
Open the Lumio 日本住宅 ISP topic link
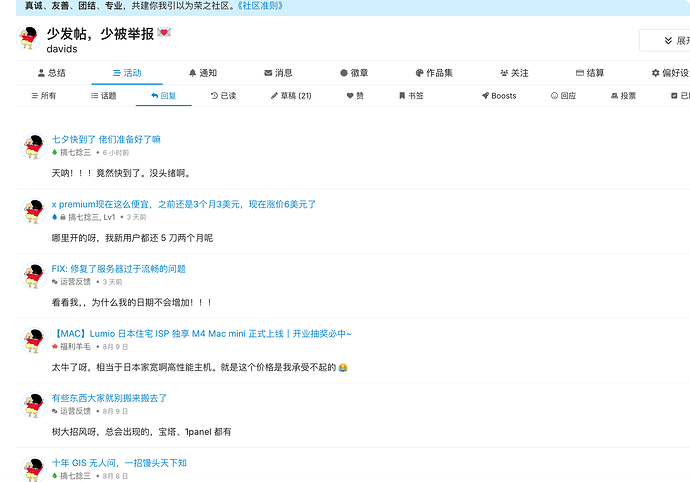pyautogui.click(x=202, y=334)
